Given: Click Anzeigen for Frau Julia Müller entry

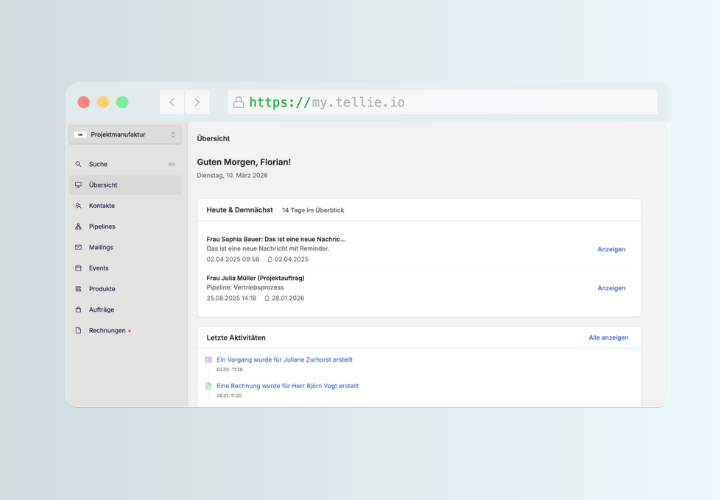Looking at the screenshot, I should coord(611,288).
